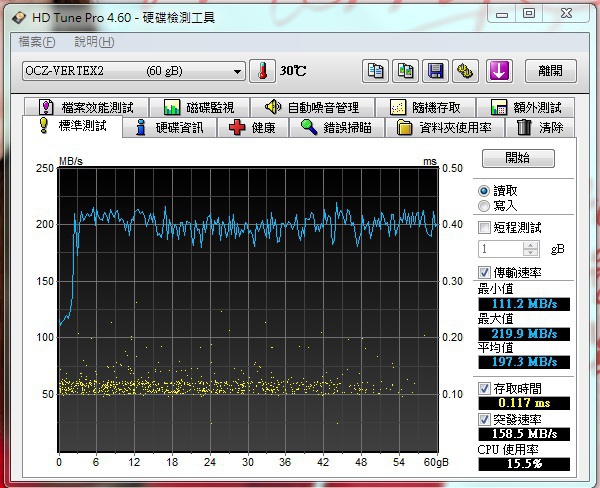Toggle the 傳輸速率 transfer rate checkbox

pos(485,272)
